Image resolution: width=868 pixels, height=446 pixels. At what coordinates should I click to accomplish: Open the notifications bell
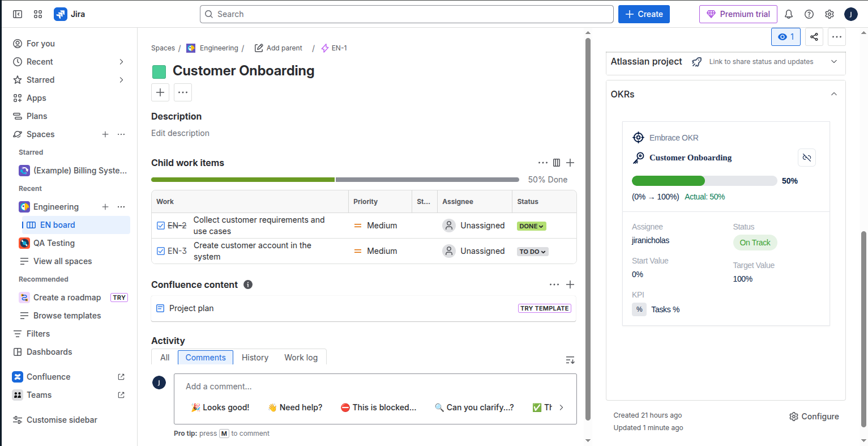[789, 14]
